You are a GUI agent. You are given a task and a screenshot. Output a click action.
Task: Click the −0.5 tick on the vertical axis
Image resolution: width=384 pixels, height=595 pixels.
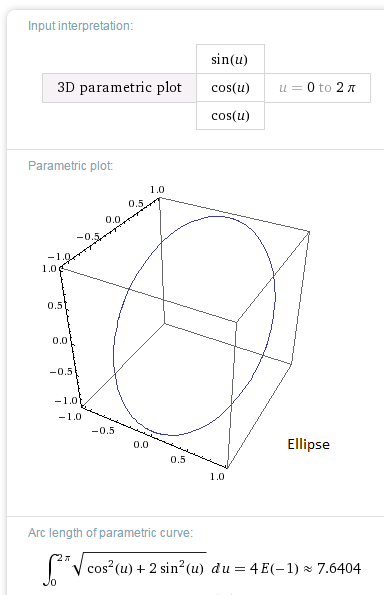(x=61, y=371)
